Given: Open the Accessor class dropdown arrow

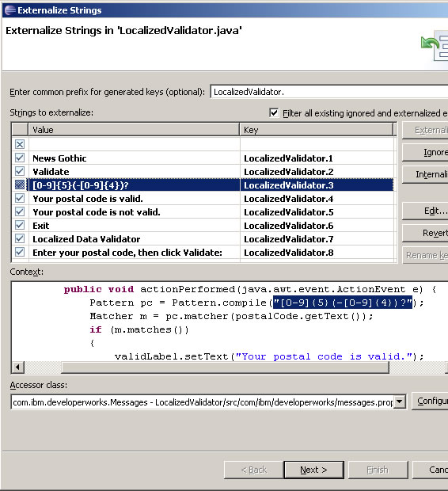Looking at the screenshot, I should pyautogui.click(x=400, y=402).
